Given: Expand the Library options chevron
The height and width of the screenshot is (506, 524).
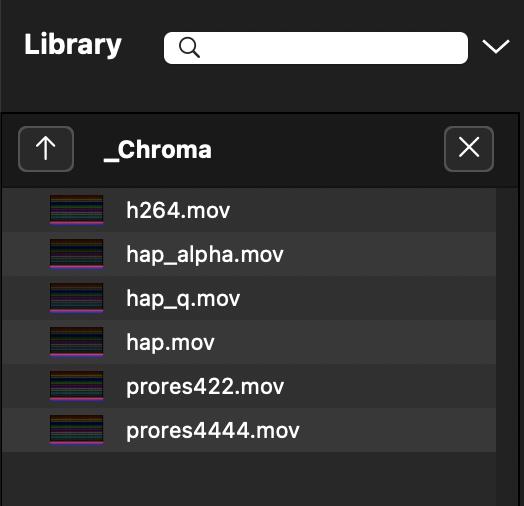Looking at the screenshot, I should tap(496, 46).
